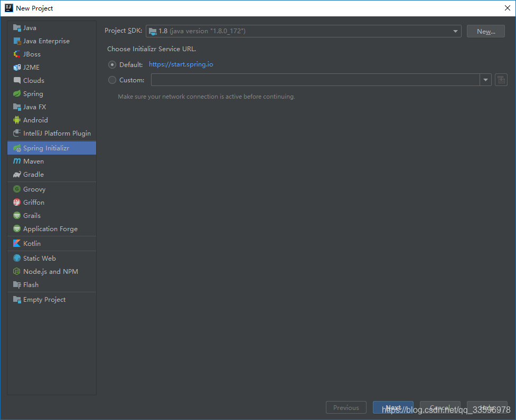Choose Empty Project type
The width and height of the screenshot is (516, 420).
[52, 299]
